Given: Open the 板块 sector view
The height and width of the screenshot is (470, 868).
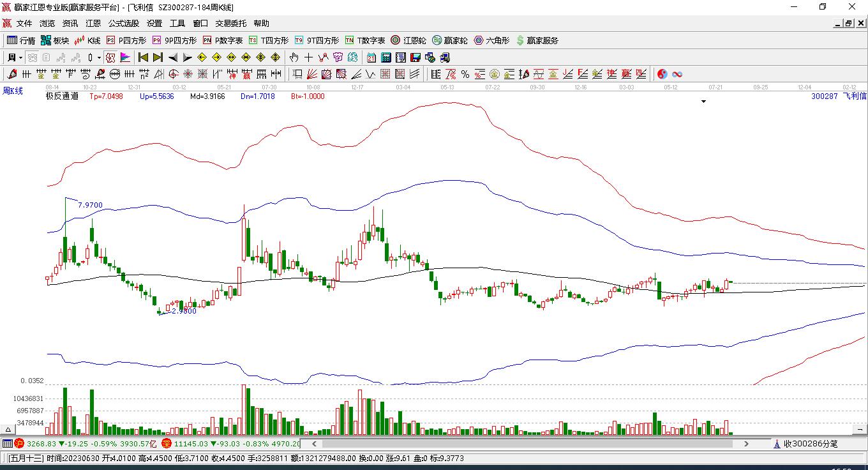Looking at the screenshot, I should (x=55, y=40).
